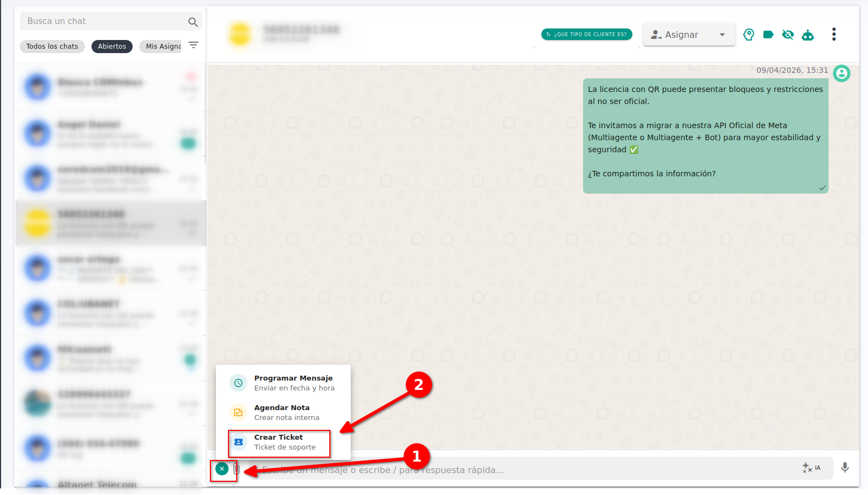
Task: Click the microphone voice message icon
Action: (845, 467)
